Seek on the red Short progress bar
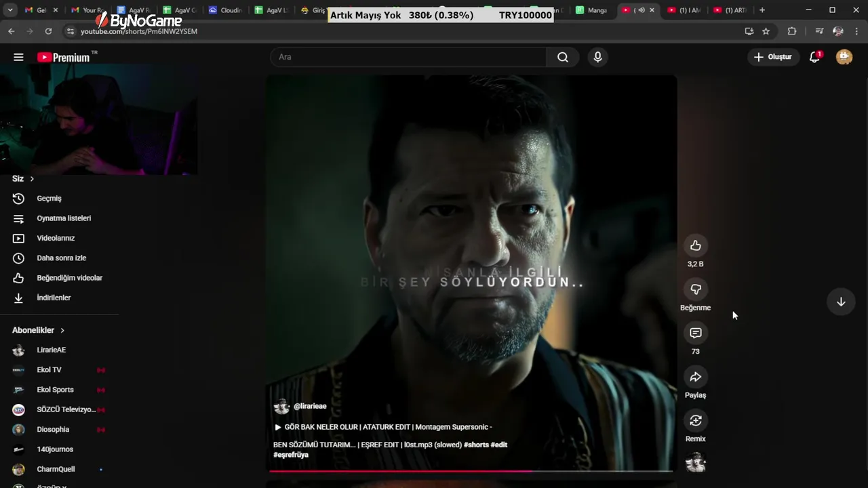868x488 pixels. [x=471, y=470]
